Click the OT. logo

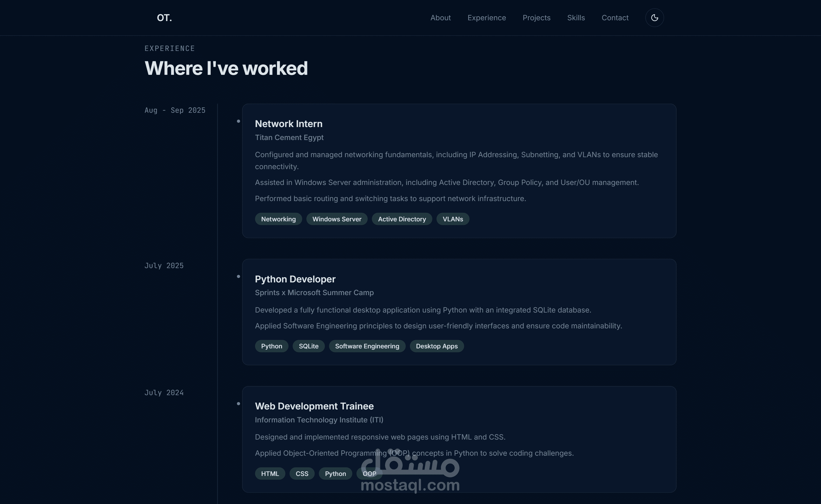click(164, 18)
